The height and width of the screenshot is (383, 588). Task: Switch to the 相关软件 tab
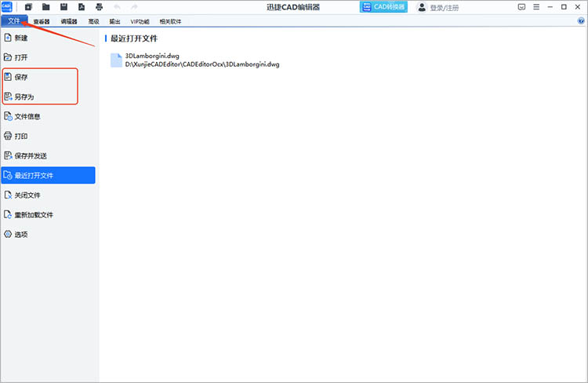[x=170, y=21]
